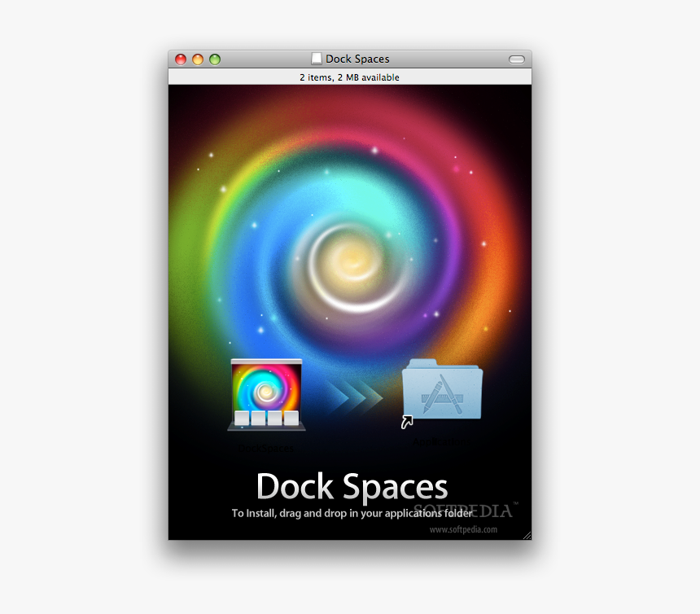This screenshot has height=614, width=700.
Task: Click the '2 items, 2 MB available' status text
Action: tap(349, 77)
